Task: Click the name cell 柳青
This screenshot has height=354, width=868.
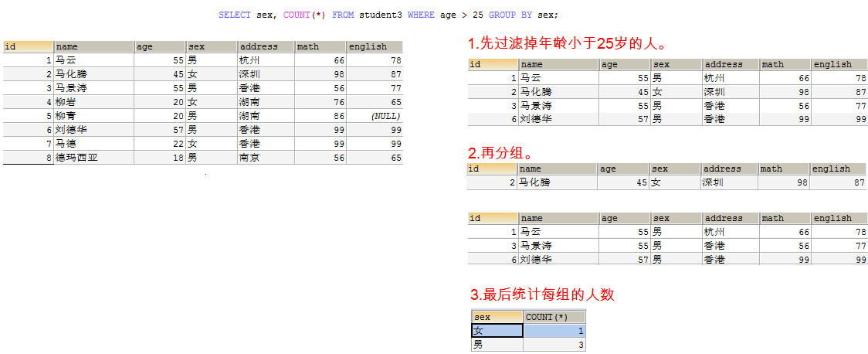Action: point(93,116)
